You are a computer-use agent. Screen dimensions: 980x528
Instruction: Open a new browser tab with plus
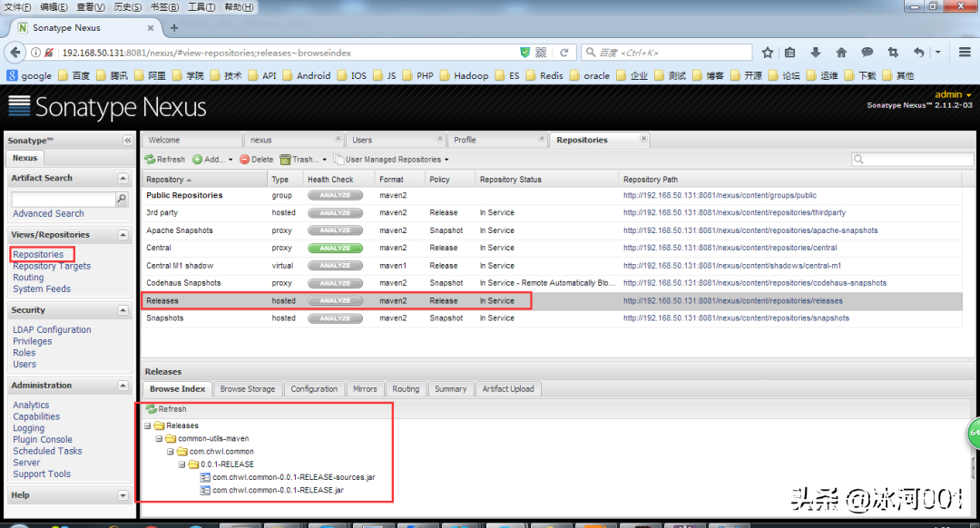[174, 27]
